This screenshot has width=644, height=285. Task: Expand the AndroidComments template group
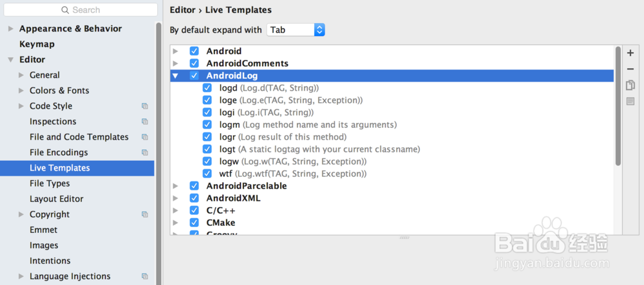pyautogui.click(x=175, y=64)
